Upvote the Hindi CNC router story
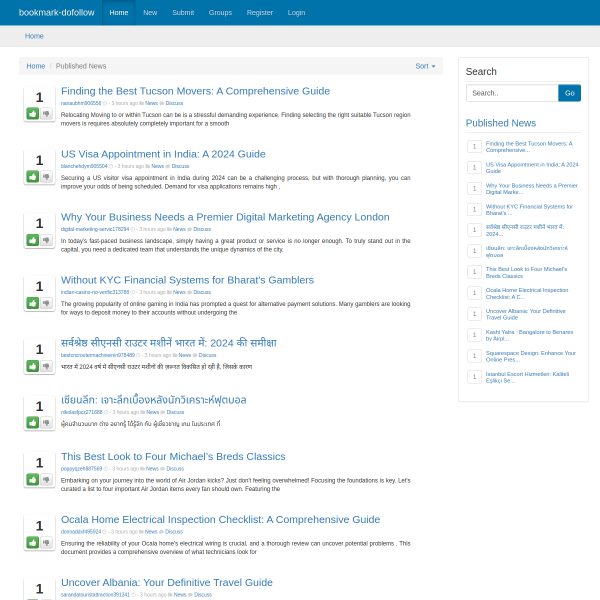 tap(33, 366)
